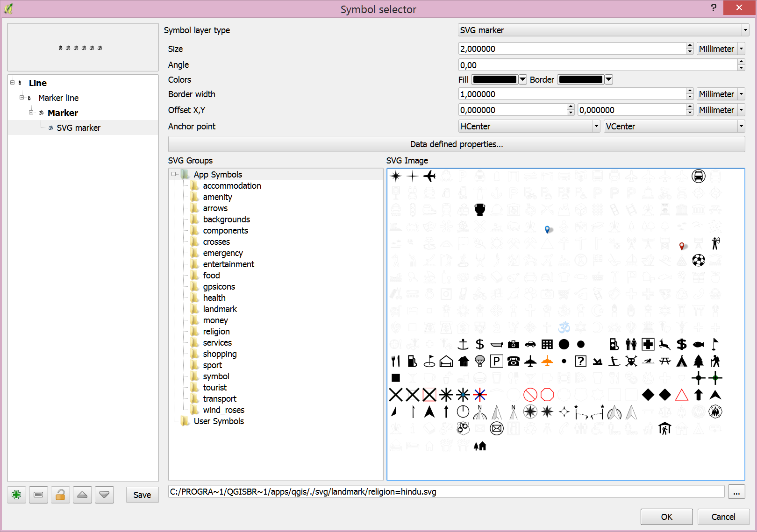Viewport: 757px width, 532px height.
Task: Select the red triangle SVG marker
Action: point(682,395)
